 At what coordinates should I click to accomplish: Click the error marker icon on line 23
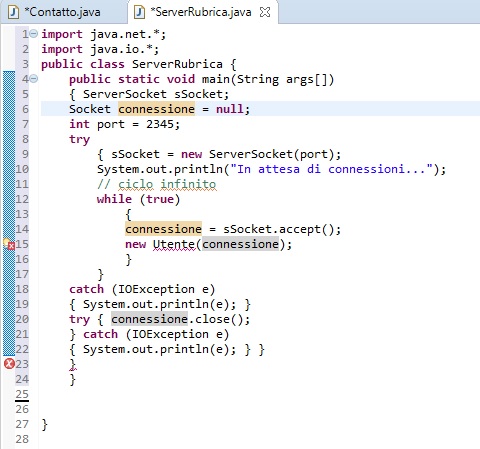click(9, 363)
